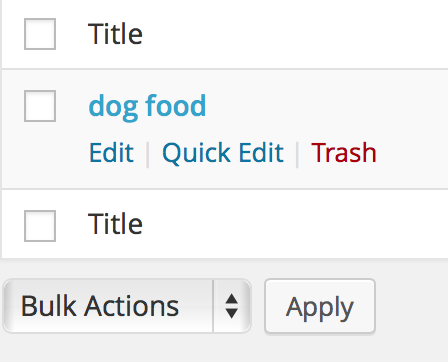Select the red Trash action link
This screenshot has height=362, width=448.
click(x=344, y=153)
